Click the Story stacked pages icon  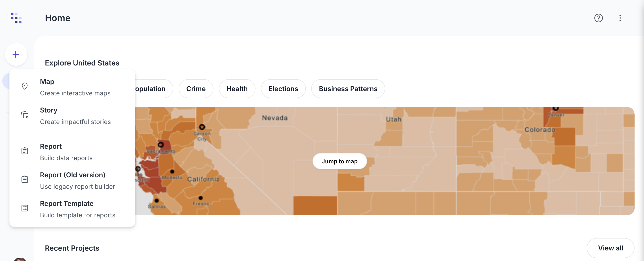click(x=24, y=115)
